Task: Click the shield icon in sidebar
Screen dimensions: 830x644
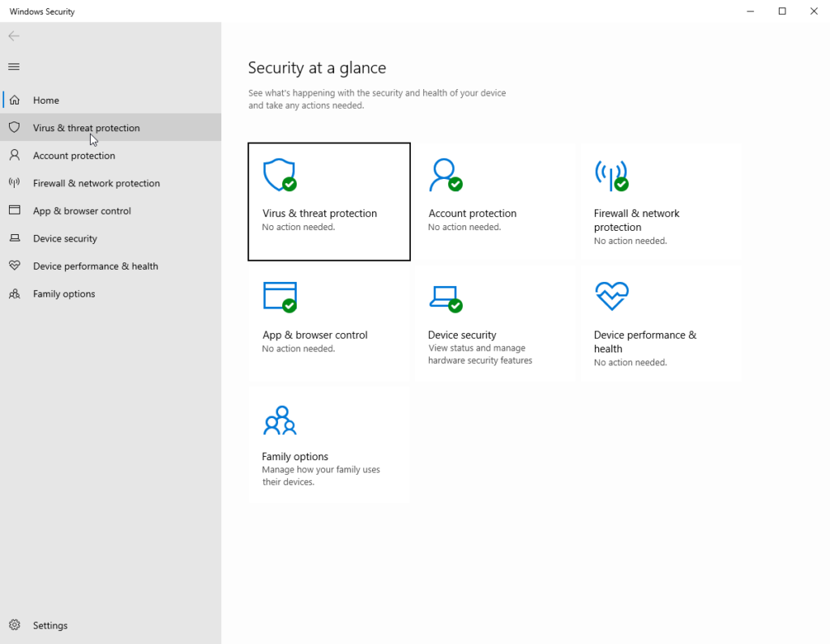Action: (15, 127)
